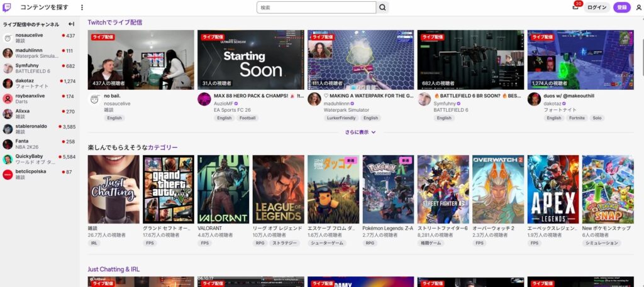Image resolution: width=644 pixels, height=287 pixels.
Task: Expand more streams with さらに表示
Action: coord(360,132)
